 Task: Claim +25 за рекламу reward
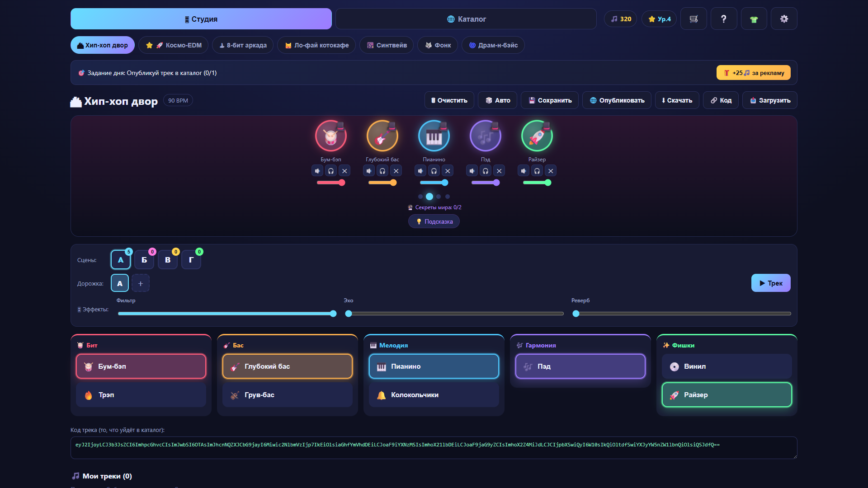click(x=754, y=73)
